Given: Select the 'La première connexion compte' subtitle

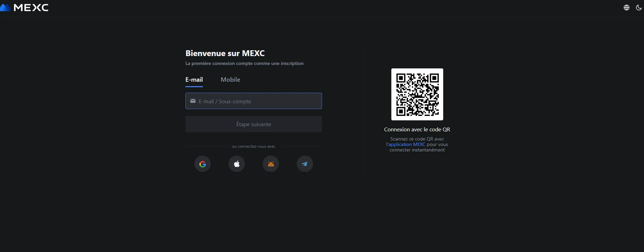Looking at the screenshot, I should 244,63.
